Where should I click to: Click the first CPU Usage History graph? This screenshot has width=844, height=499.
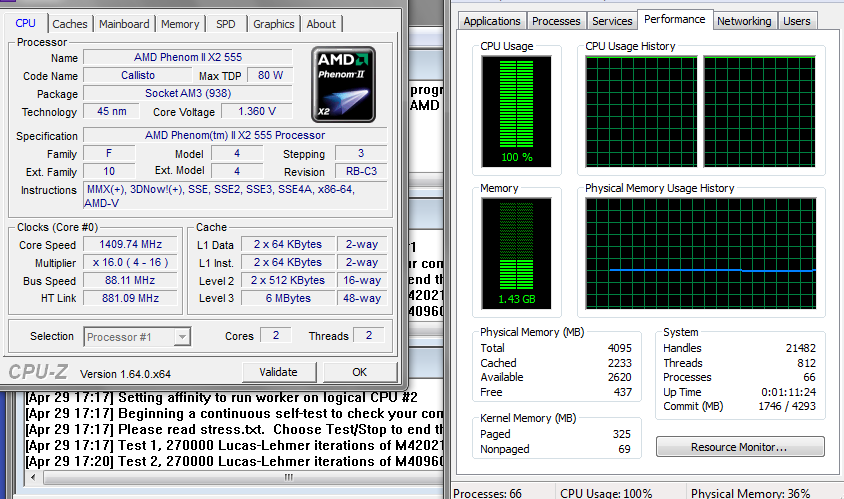[x=641, y=111]
